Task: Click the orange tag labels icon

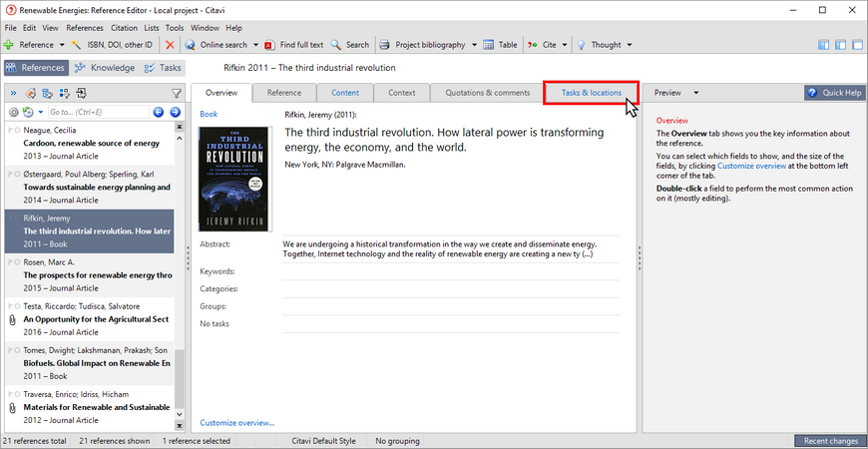Action: pyautogui.click(x=31, y=93)
